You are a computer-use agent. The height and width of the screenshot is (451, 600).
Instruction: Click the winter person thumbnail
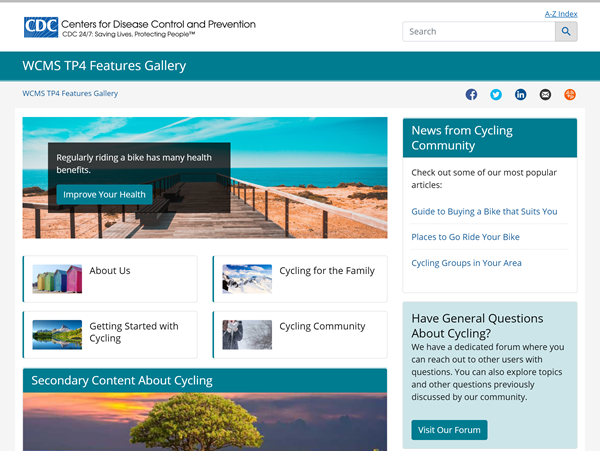click(x=247, y=335)
